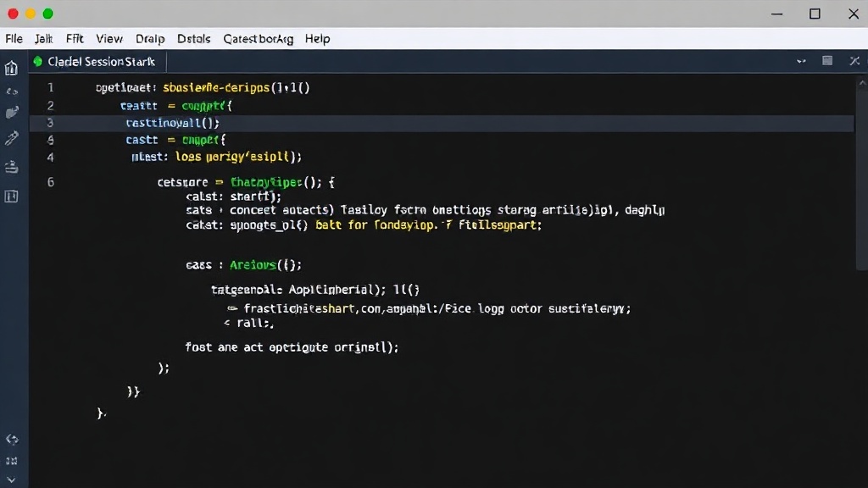Click the green zoom dot in title bar

[48, 14]
